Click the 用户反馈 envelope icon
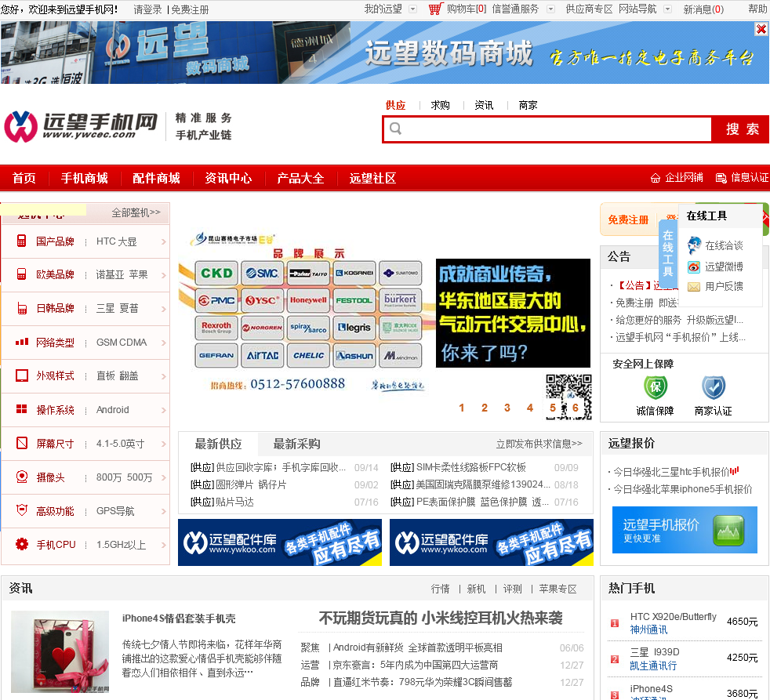This screenshot has width=770, height=700. (694, 287)
